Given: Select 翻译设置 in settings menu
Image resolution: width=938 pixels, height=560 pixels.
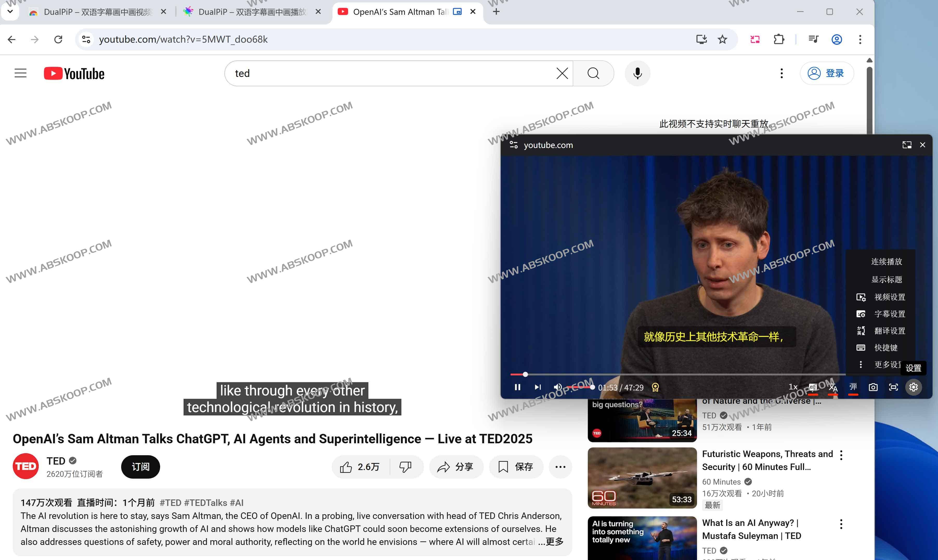Looking at the screenshot, I should click(x=889, y=331).
